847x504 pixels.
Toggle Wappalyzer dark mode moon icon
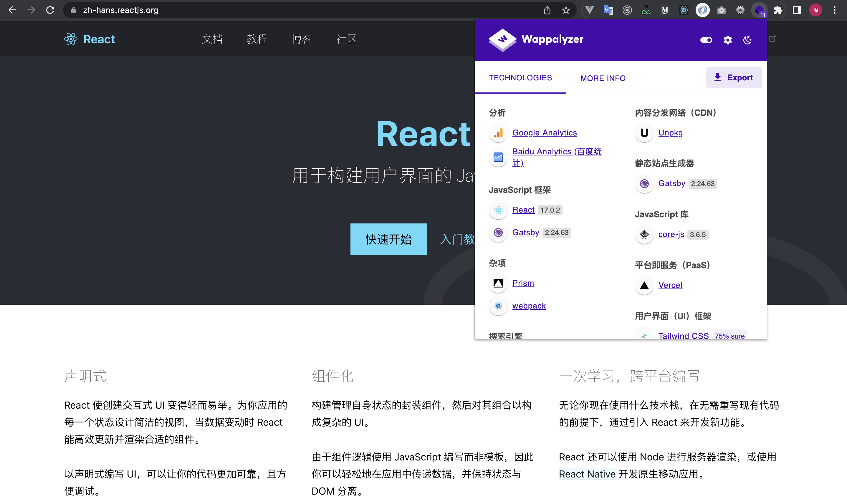pyautogui.click(x=747, y=40)
